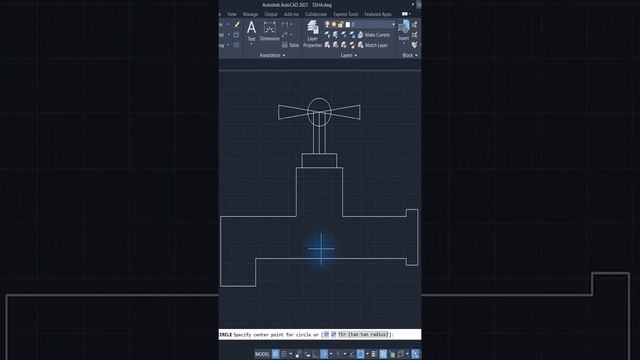Click the layer Lock tool icon
Viewport: 640px width, 360px height.
[352, 35]
